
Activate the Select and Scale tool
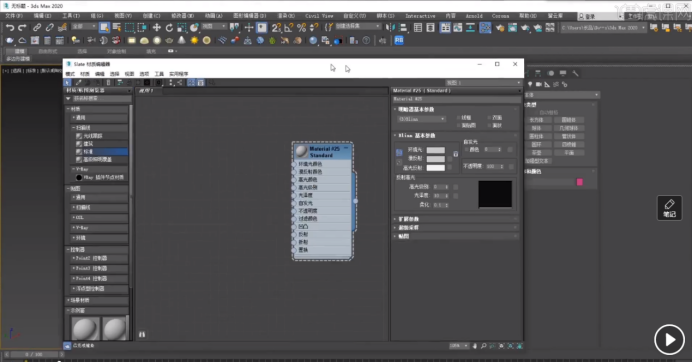point(181,27)
